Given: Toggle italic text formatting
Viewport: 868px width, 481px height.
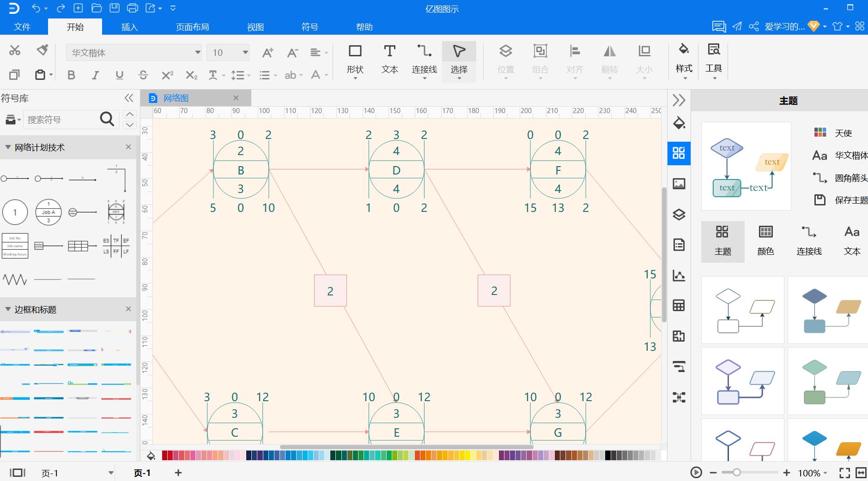Looking at the screenshot, I should point(95,75).
